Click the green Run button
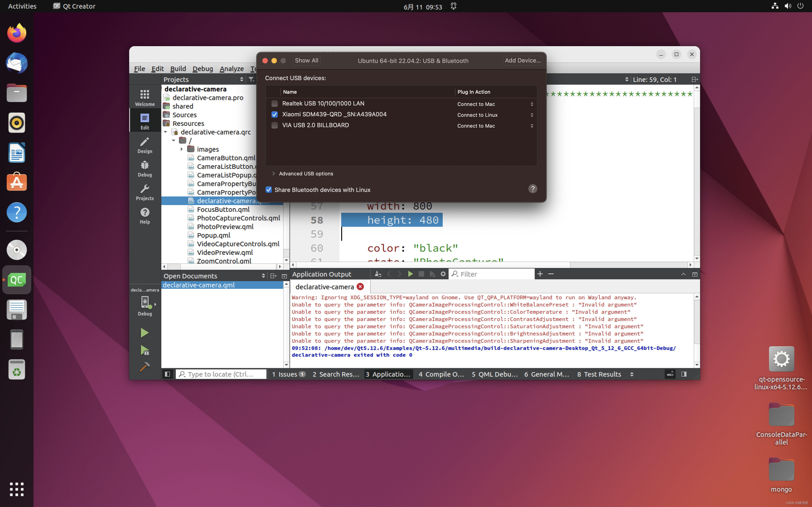Screen dimensions: 812x507 pyautogui.click(x=144, y=333)
